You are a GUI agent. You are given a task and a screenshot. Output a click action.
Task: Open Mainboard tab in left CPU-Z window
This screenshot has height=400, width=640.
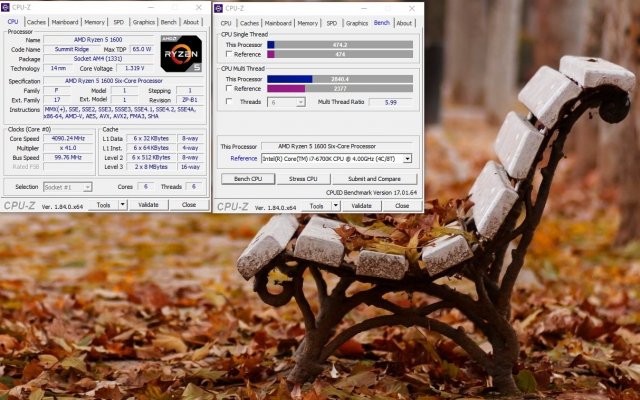tap(64, 22)
